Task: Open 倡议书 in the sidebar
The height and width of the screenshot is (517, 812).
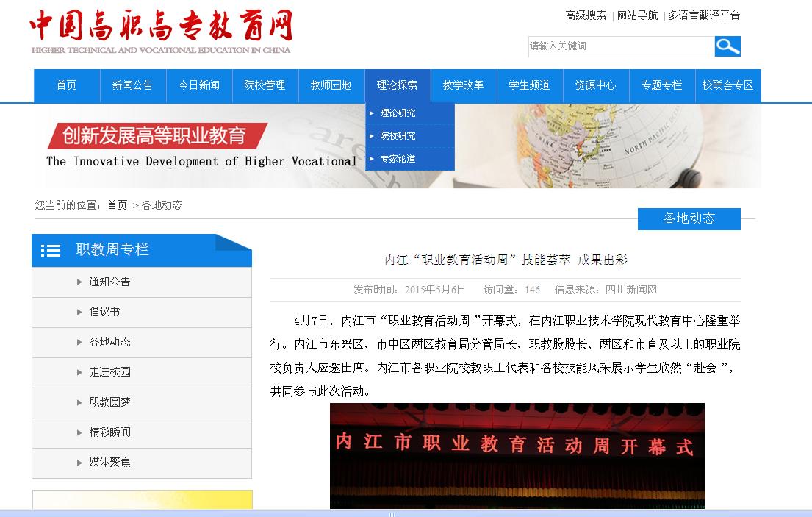Action: pos(142,312)
